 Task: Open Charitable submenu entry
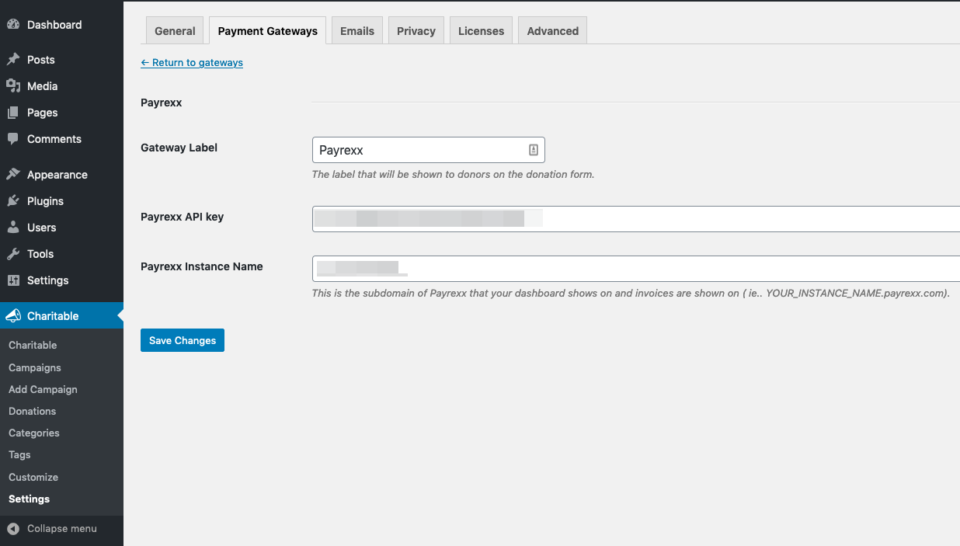click(x=32, y=345)
